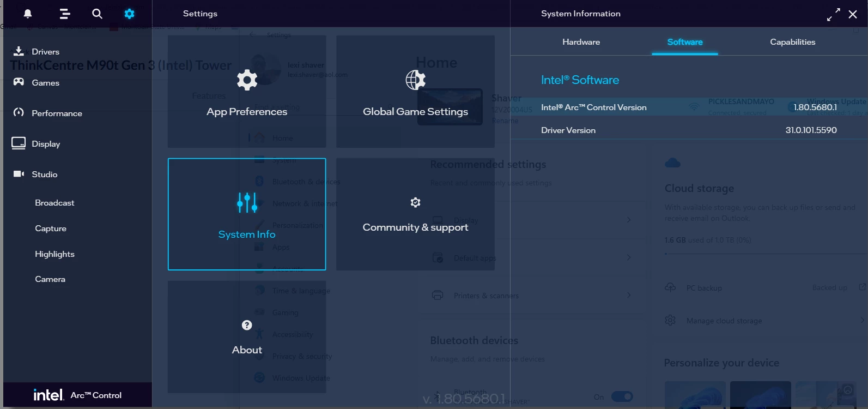Click the System Info sliders icon
The height and width of the screenshot is (409, 868).
[x=247, y=202]
